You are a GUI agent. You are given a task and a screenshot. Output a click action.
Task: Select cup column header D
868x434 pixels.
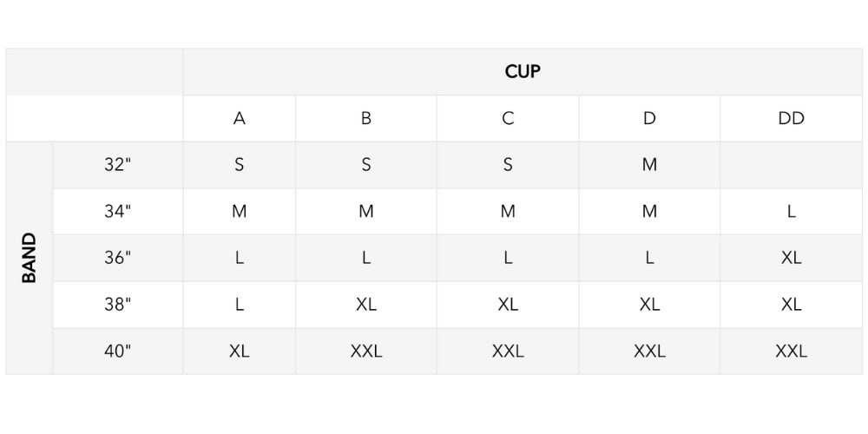coord(649,119)
